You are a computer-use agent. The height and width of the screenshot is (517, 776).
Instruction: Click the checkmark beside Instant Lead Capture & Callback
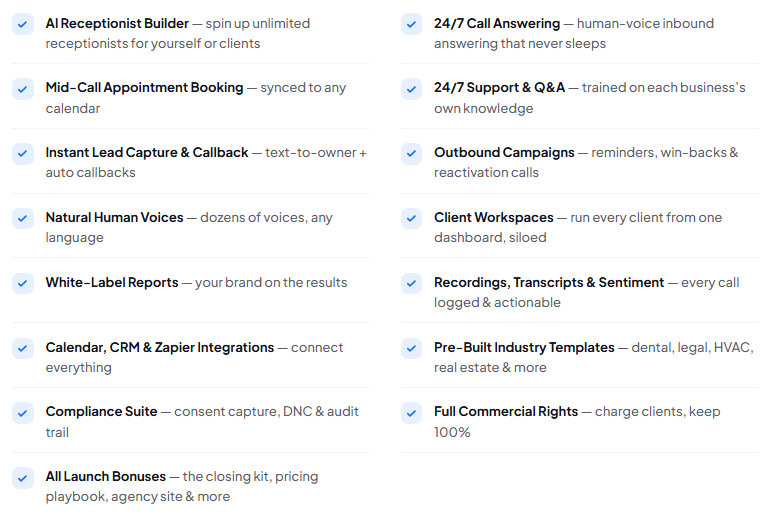point(23,153)
